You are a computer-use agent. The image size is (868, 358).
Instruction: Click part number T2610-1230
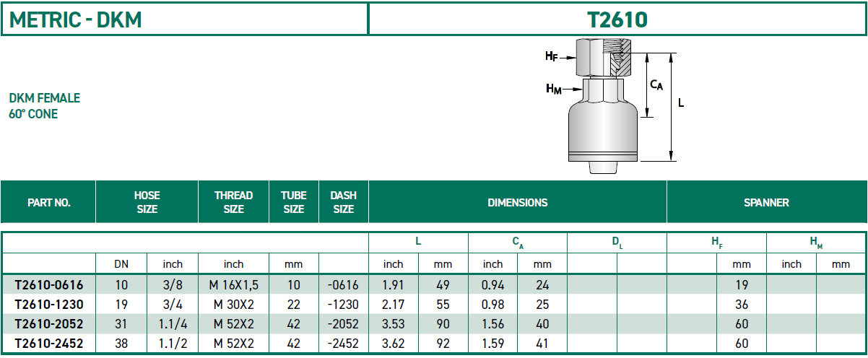48,305
